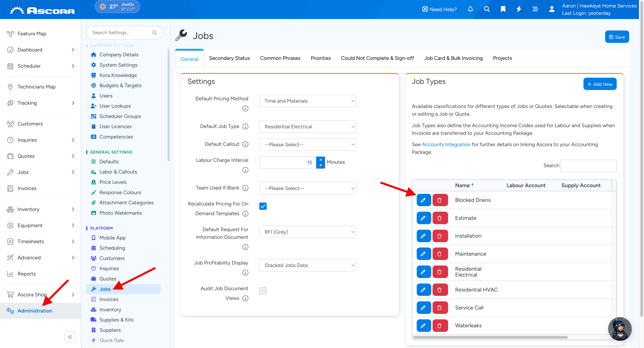Open the Job Card & Bulk Invoicing tab
The height and width of the screenshot is (348, 644).
[x=453, y=58]
